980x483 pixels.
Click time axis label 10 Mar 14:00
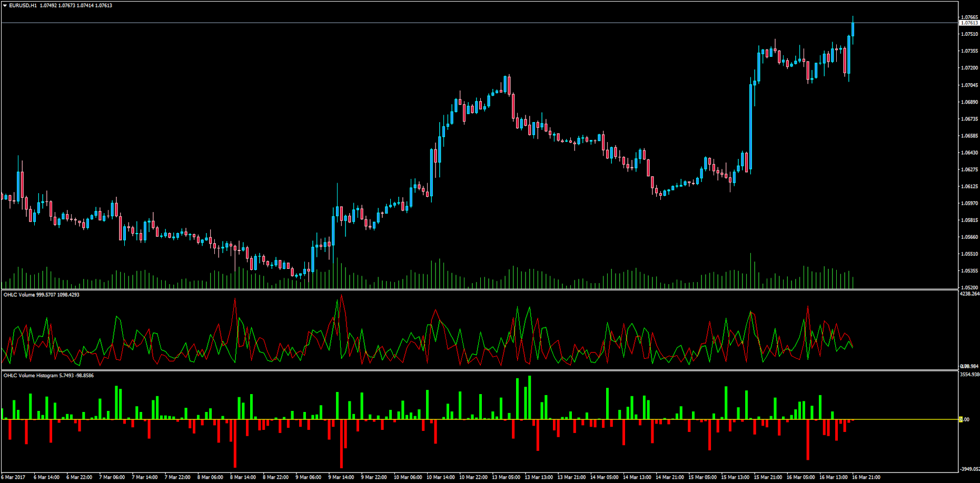point(441,477)
